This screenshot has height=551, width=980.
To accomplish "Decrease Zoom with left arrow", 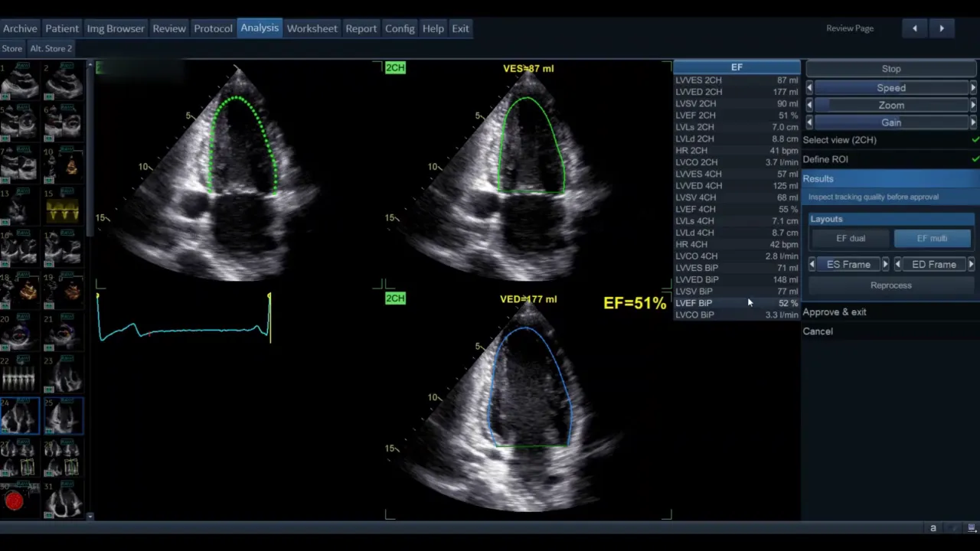I will tap(809, 105).
